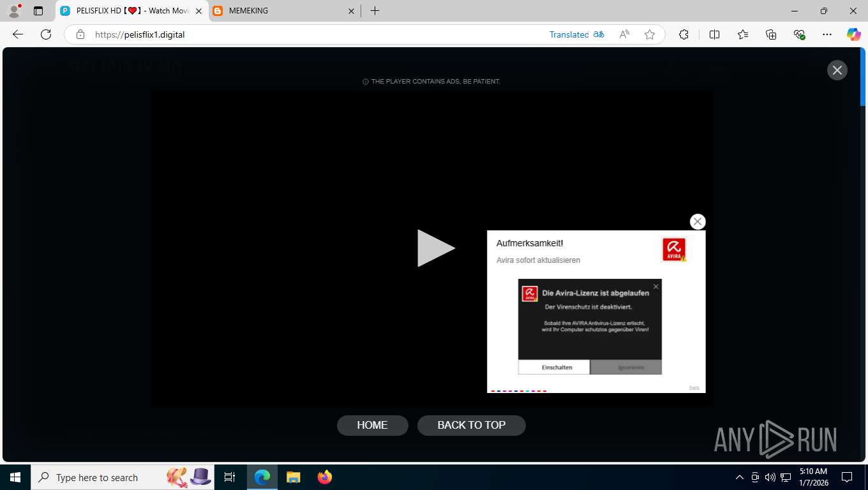Screen dimensions: 868x490
Task: Open network status in tray
Action: pos(786,477)
